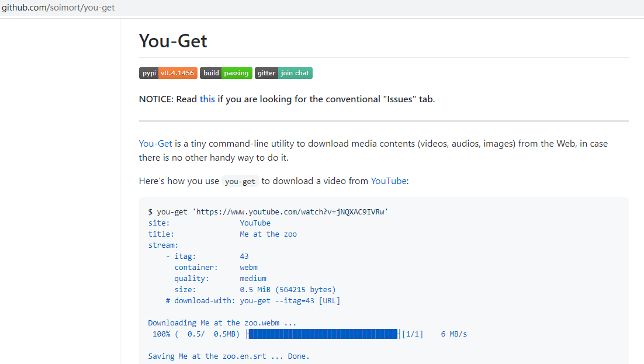Click the 'download-with: you-get --itag=43 [URL]' line
This screenshot has height=364, width=644.
click(252, 301)
